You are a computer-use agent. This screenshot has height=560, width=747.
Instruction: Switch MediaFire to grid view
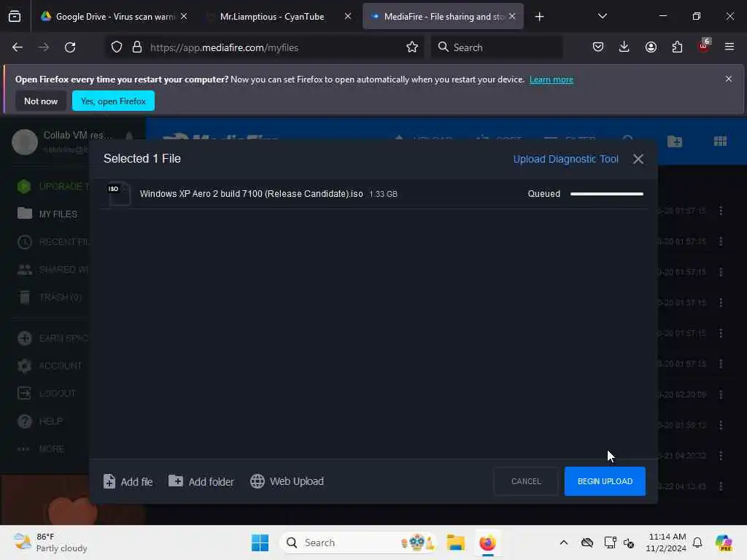720,141
